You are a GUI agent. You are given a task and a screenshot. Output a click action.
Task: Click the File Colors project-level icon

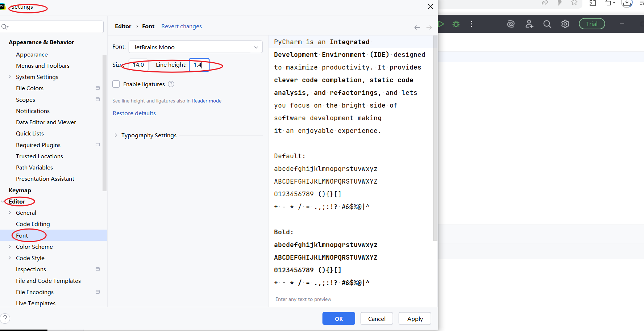(97, 88)
